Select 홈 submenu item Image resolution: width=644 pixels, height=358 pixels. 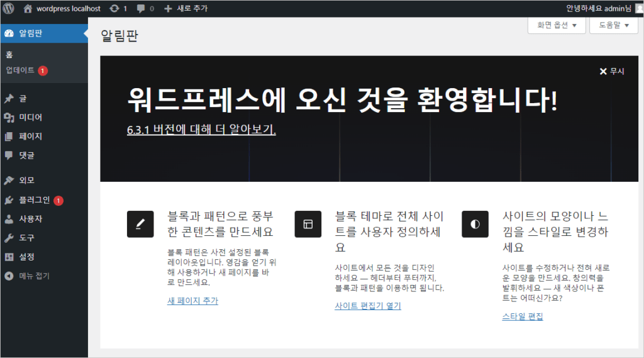click(9, 55)
